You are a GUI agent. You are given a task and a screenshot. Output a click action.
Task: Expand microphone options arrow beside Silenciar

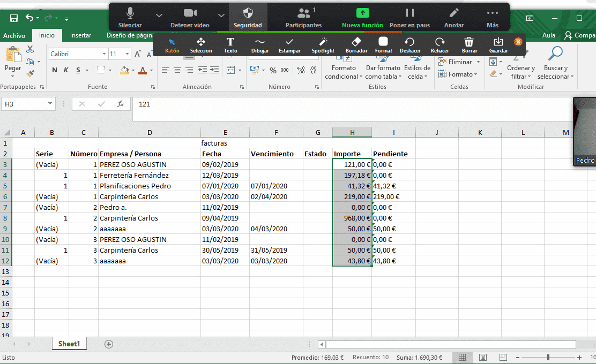coord(159,16)
